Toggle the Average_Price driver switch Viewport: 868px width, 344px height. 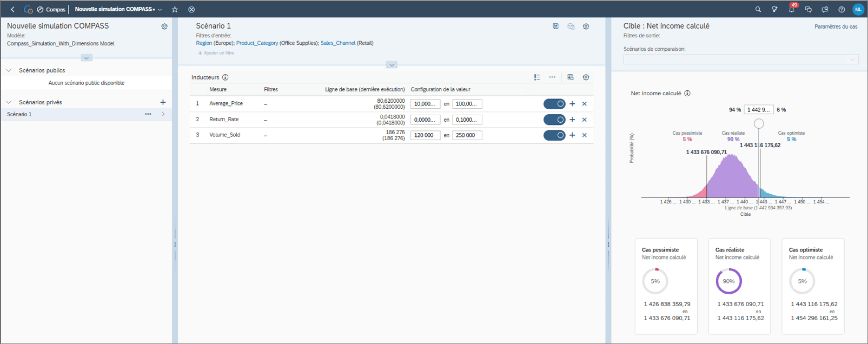coord(554,104)
